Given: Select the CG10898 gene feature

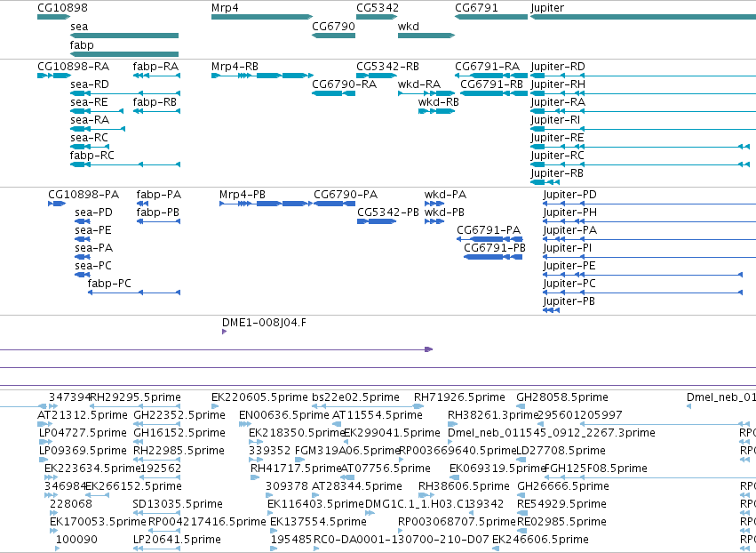Looking at the screenshot, I should [53, 17].
